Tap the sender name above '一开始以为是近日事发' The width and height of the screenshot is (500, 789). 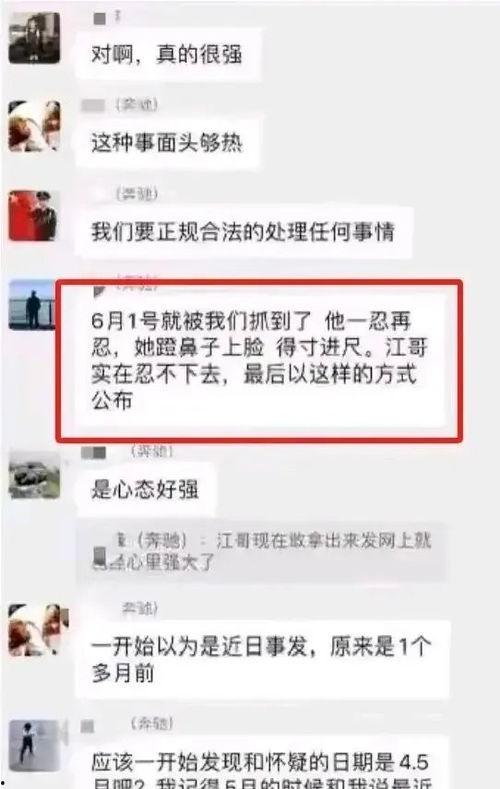(x=140, y=608)
